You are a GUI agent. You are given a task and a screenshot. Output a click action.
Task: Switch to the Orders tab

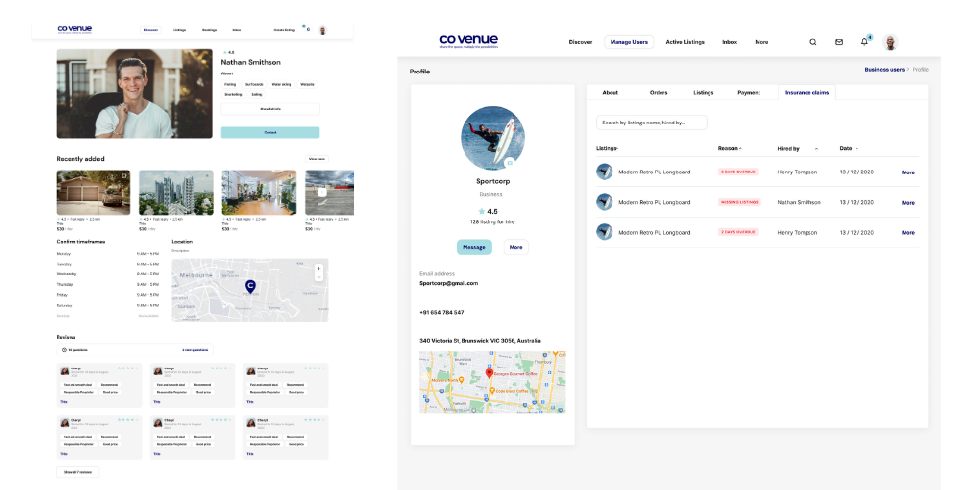tap(659, 93)
